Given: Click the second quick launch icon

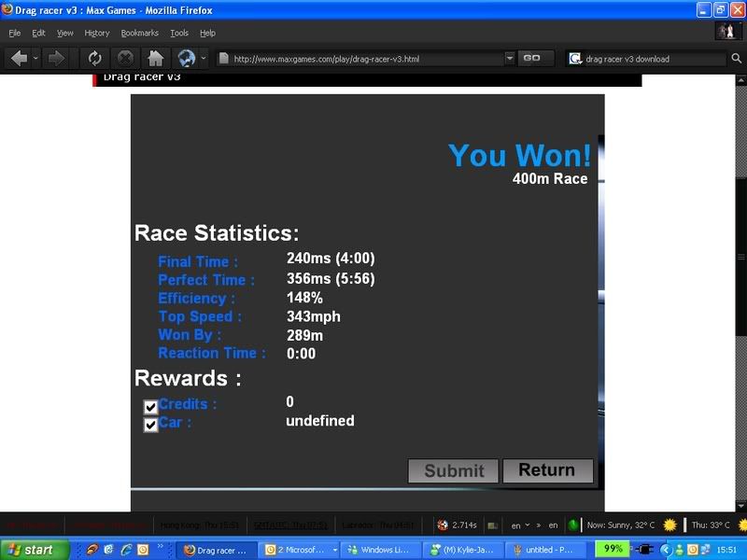Looking at the screenshot, I should pos(108,550).
